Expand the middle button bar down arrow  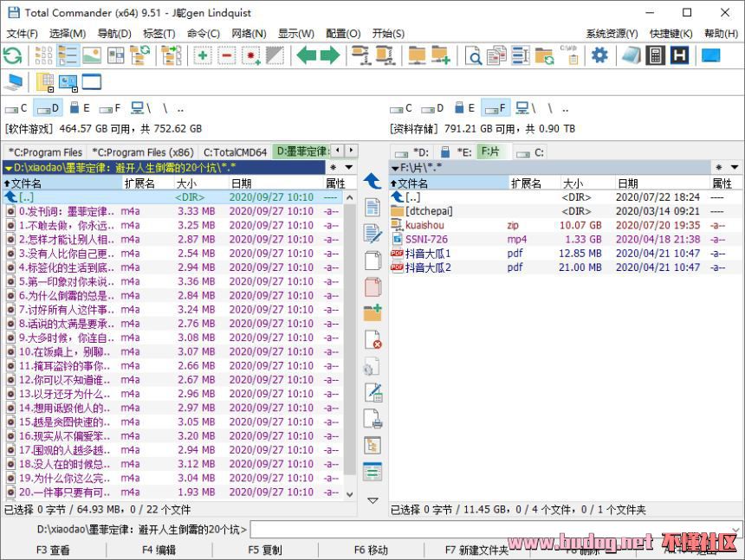(373, 500)
